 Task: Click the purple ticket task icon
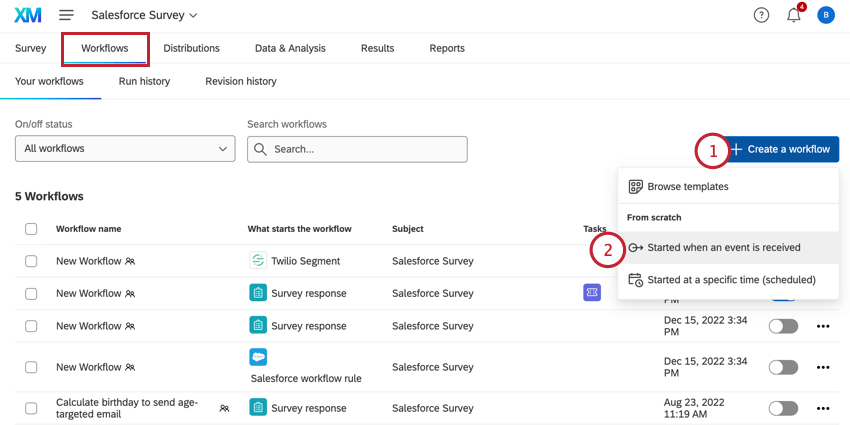pyautogui.click(x=591, y=293)
